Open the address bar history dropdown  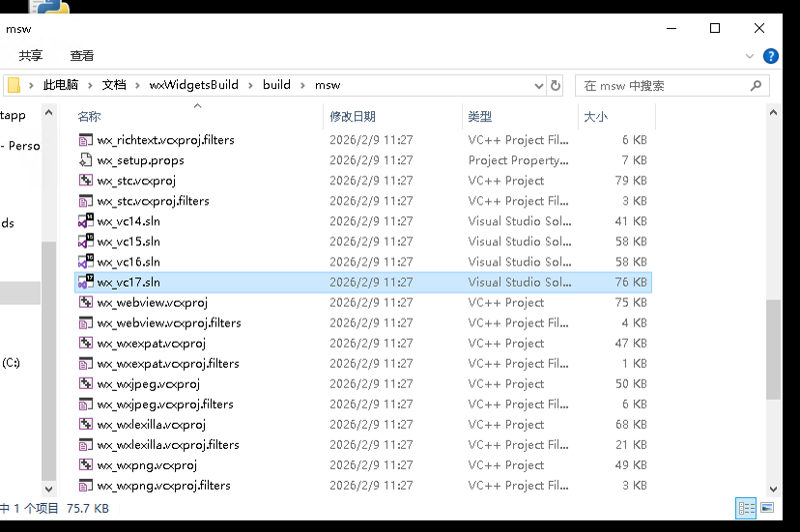coord(539,85)
